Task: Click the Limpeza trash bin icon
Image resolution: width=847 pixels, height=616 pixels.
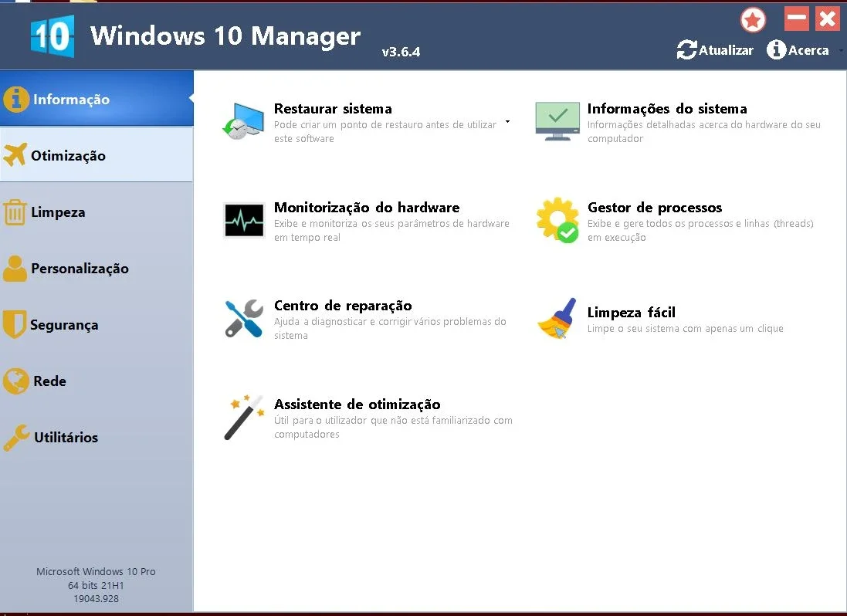Action: [15, 212]
